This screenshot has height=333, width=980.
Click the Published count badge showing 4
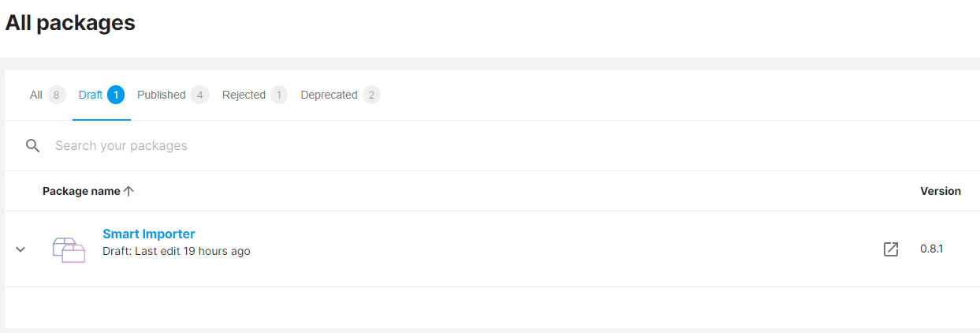click(x=200, y=95)
